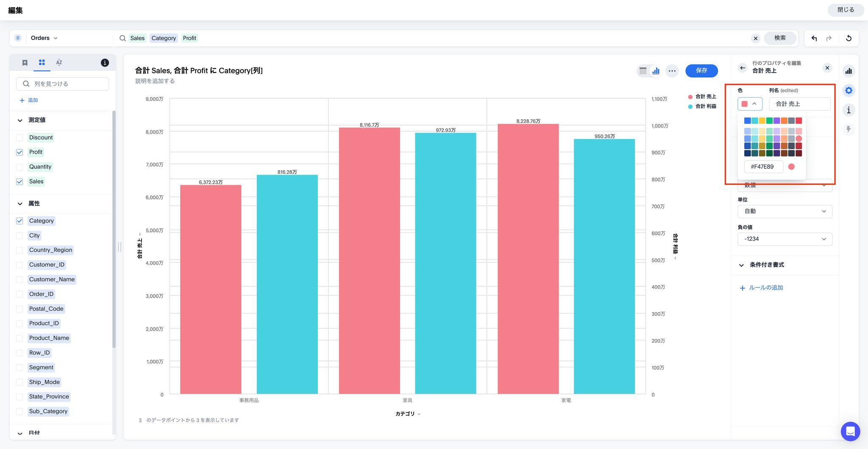
Task: Check the Customer_ID checkbox
Action: [x=19, y=265]
